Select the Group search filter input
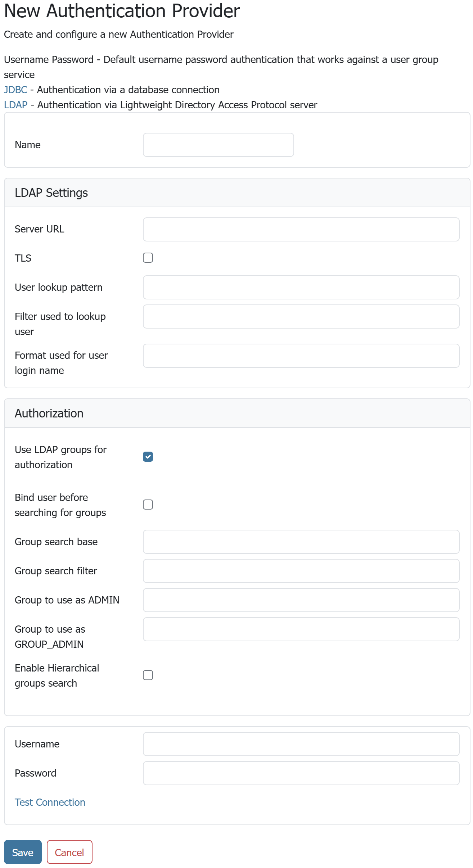 click(x=301, y=571)
